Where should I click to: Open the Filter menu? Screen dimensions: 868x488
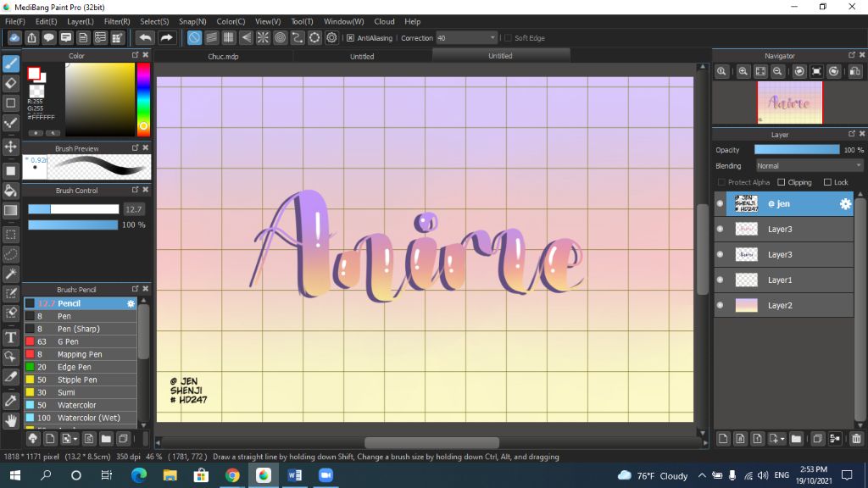click(117, 21)
